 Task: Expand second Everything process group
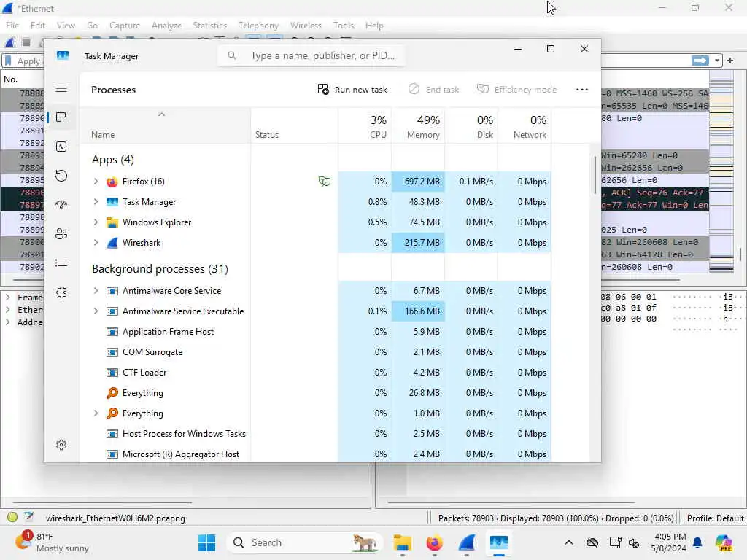[x=96, y=413]
